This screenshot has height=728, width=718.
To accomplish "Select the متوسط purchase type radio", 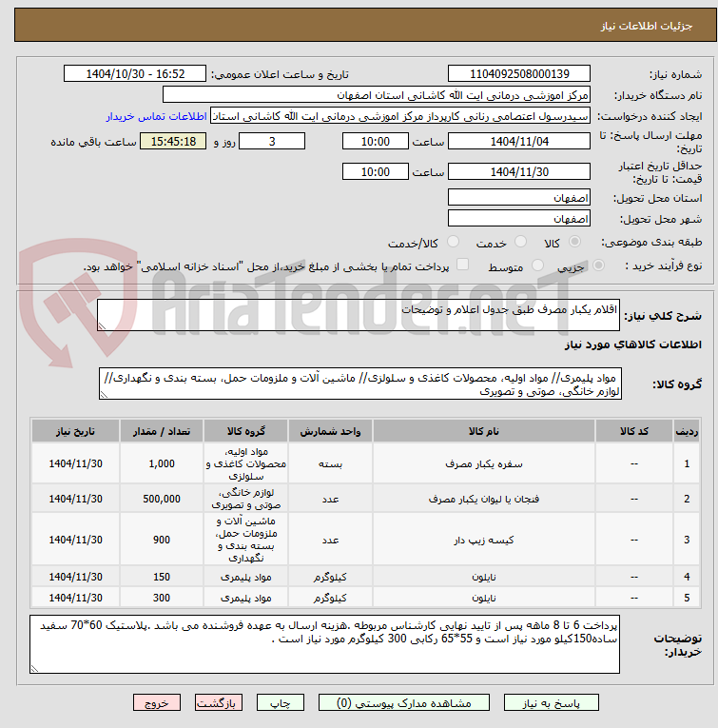I will click(x=537, y=266).
